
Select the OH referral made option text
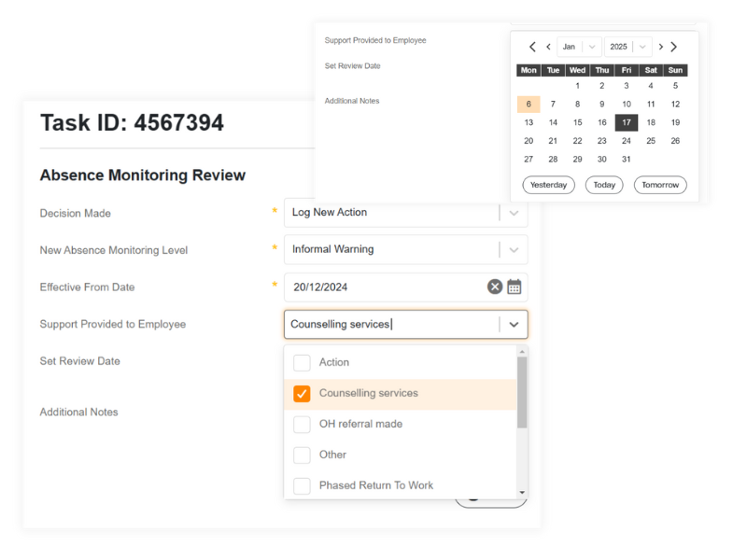click(x=360, y=424)
